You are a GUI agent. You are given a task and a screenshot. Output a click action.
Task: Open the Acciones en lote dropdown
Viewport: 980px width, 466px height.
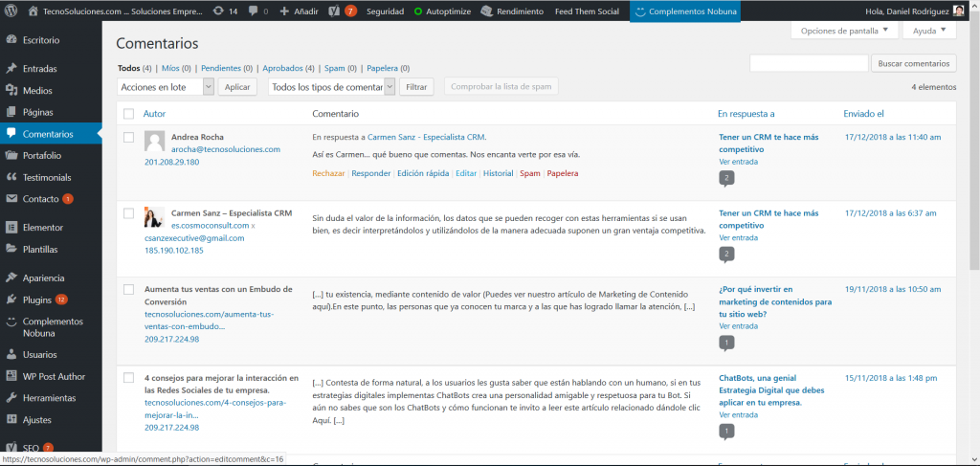(x=166, y=86)
